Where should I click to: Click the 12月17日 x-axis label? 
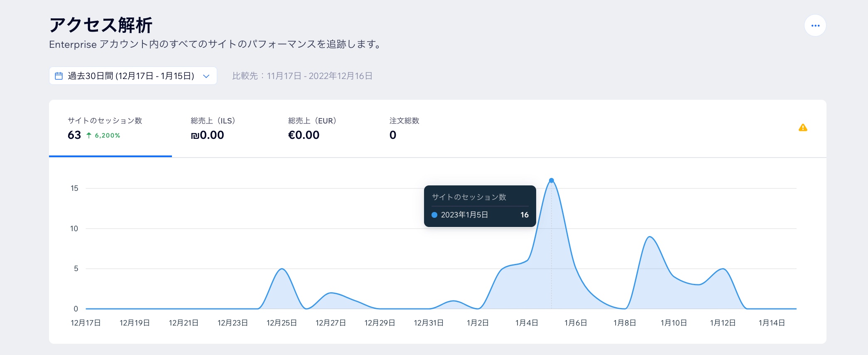coord(86,323)
